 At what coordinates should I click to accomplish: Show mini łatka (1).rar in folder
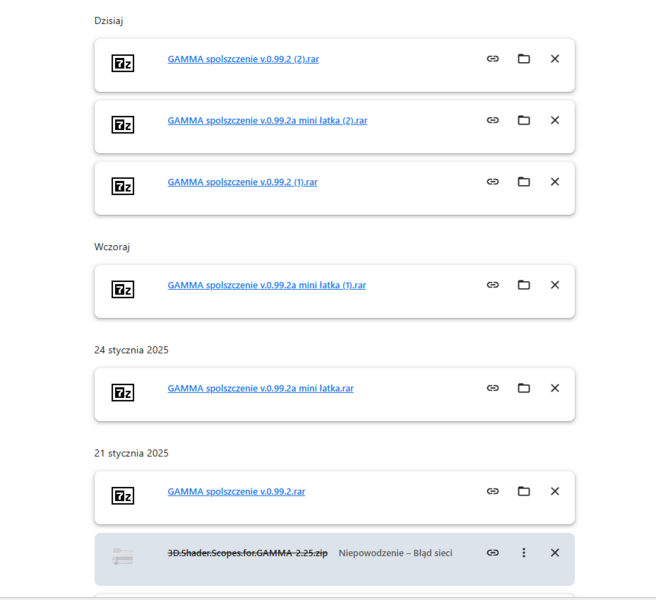tap(523, 285)
